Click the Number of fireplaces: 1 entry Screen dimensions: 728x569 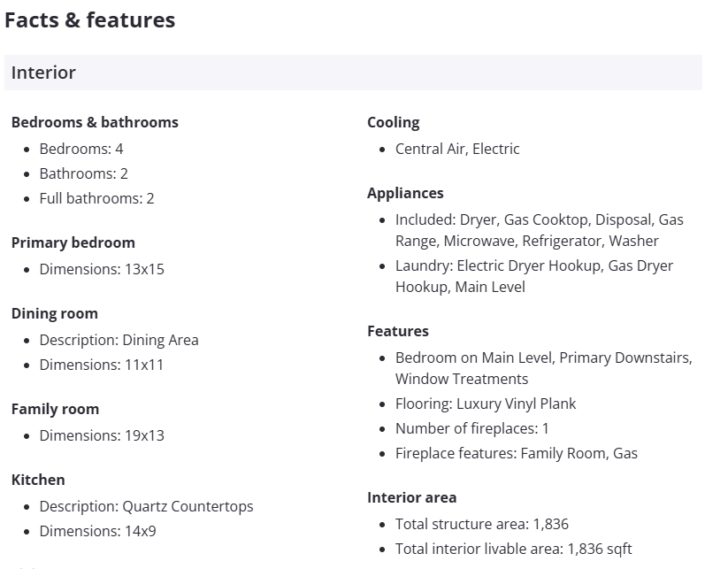point(472,428)
